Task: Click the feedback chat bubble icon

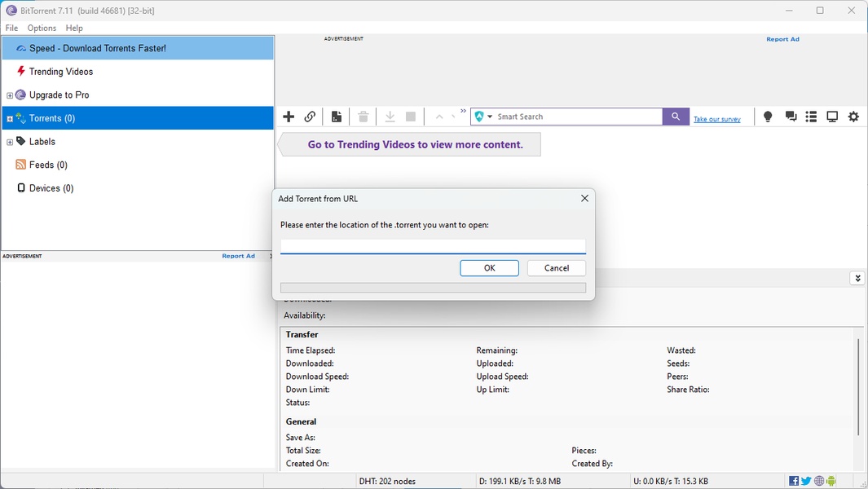Action: 791,117
